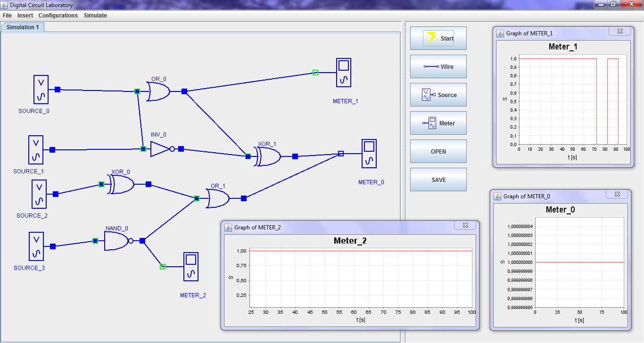Click the output pin of INV_0

181,149
